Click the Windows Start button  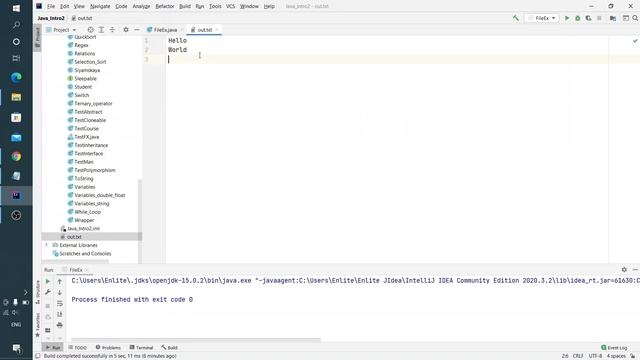point(16,8)
